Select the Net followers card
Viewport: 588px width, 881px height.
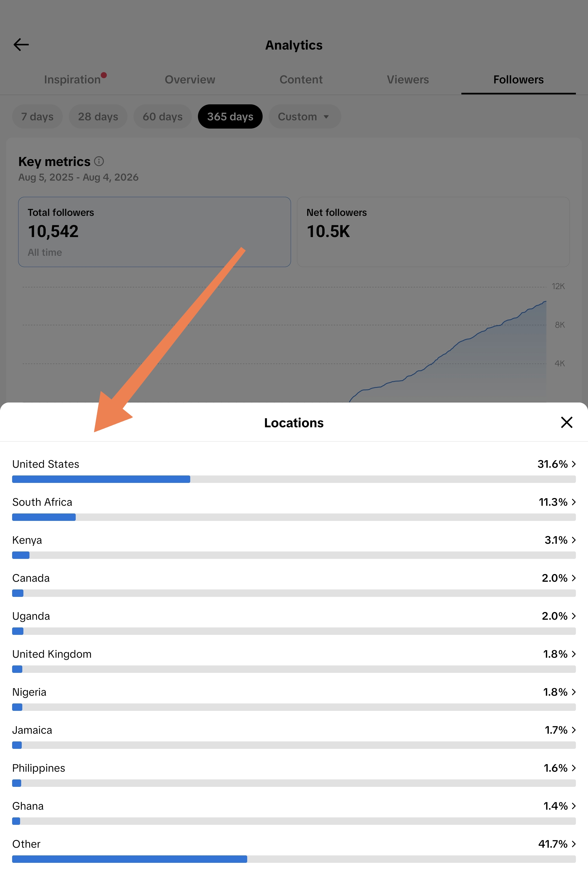(x=433, y=232)
